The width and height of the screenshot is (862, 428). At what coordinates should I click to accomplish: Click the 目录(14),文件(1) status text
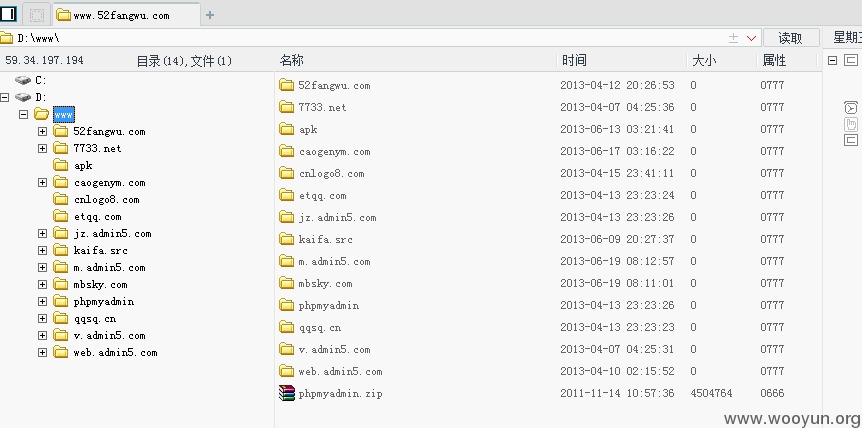[184, 61]
